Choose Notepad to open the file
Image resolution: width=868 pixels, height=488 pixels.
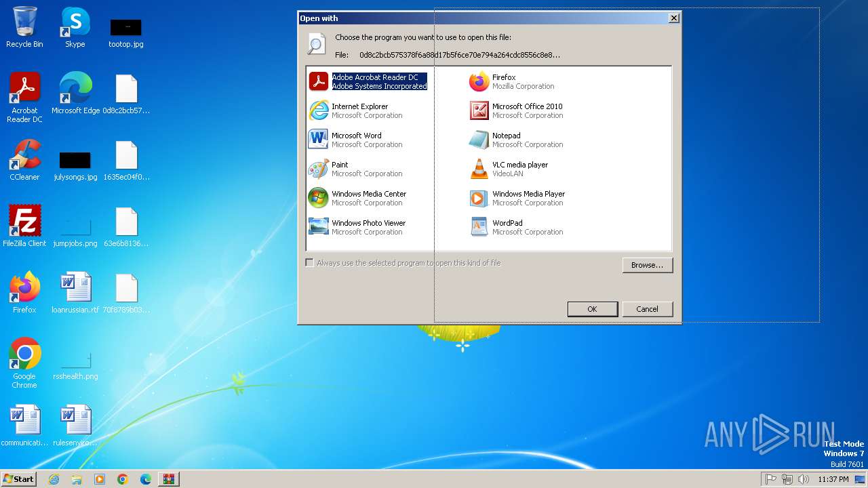click(x=516, y=140)
